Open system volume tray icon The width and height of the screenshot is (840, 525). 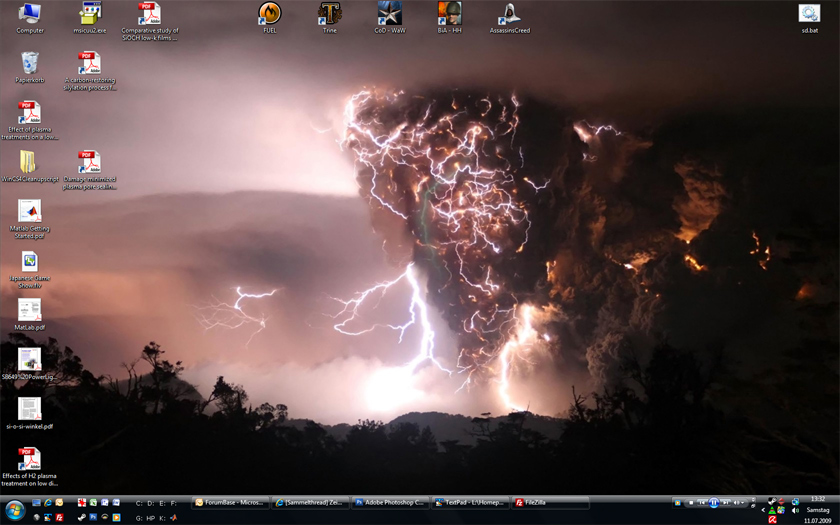pos(795,510)
